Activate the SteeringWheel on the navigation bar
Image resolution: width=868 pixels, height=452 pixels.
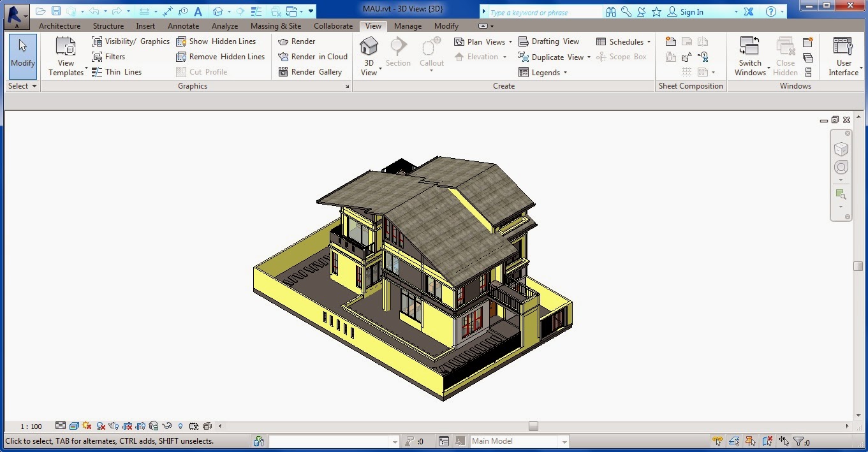coord(841,167)
